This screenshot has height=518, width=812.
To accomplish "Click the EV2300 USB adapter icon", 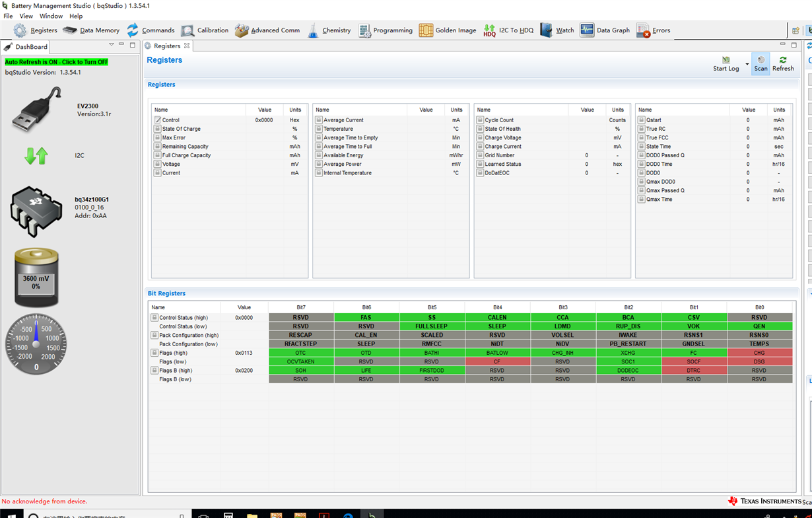I will coord(37,110).
